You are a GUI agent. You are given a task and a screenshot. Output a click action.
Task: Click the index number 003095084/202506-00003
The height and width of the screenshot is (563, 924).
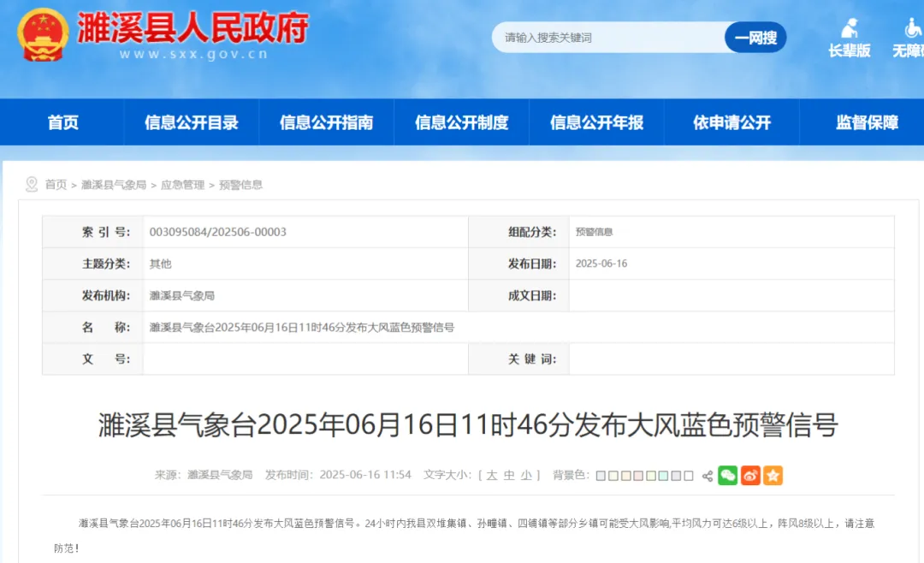tap(218, 232)
